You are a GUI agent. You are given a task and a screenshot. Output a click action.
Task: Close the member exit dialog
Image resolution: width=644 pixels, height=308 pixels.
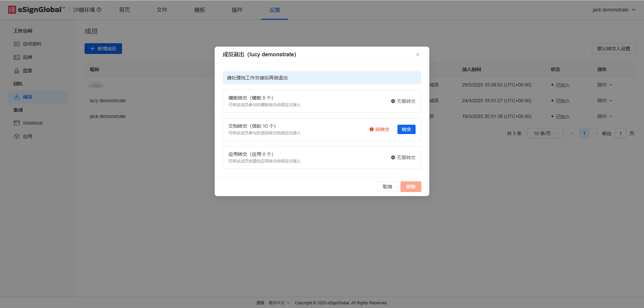(x=418, y=55)
